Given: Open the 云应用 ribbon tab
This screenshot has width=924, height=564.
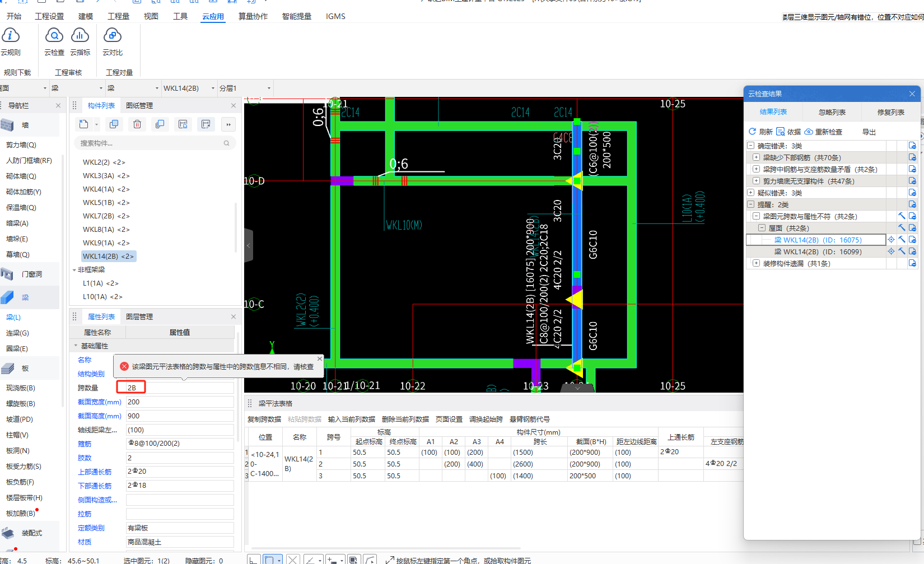Looking at the screenshot, I should 213,16.
